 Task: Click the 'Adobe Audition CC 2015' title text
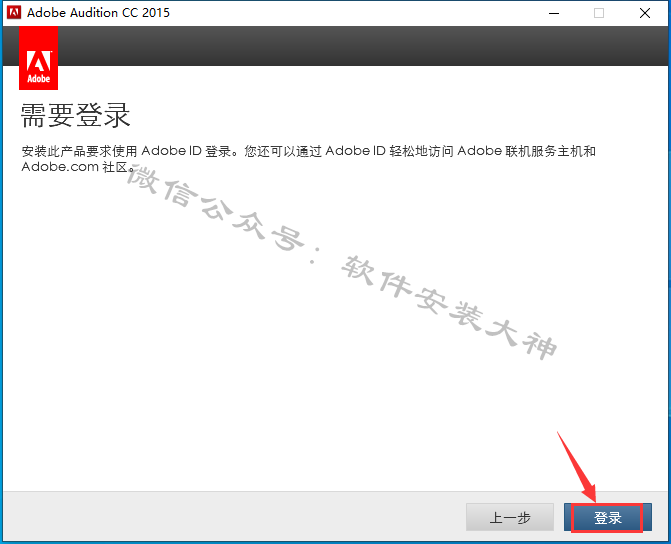98,12
